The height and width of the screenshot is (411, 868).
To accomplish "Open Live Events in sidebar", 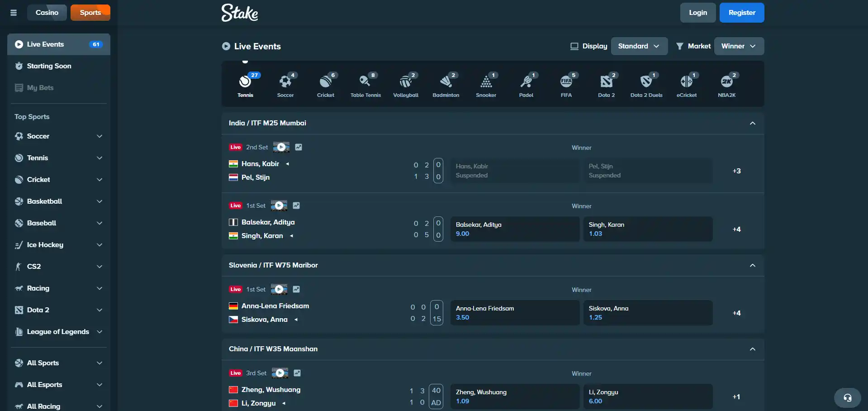I will (x=59, y=44).
